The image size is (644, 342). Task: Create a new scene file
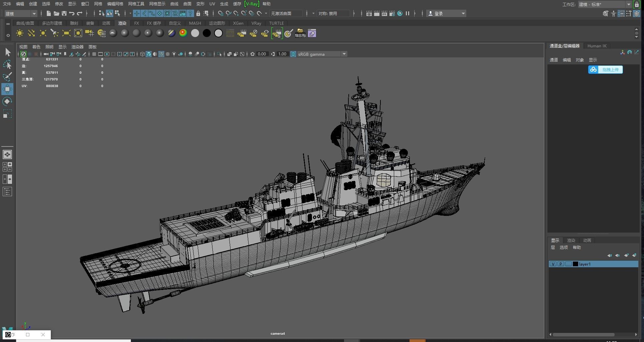coord(49,13)
